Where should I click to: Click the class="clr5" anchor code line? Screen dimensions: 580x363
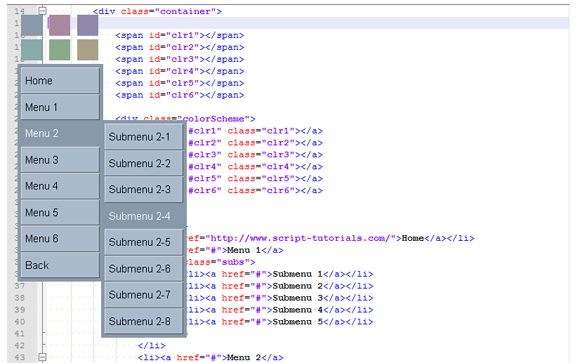point(255,178)
